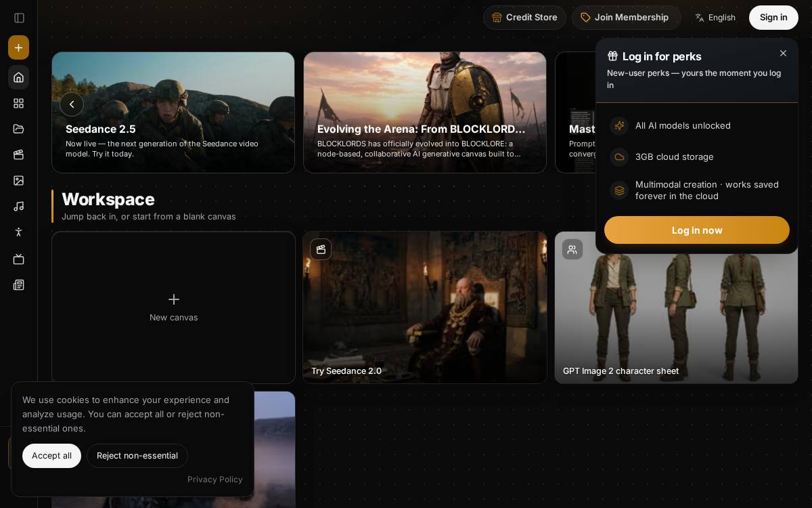Click the gift icon beside Log in for perks

click(612, 56)
